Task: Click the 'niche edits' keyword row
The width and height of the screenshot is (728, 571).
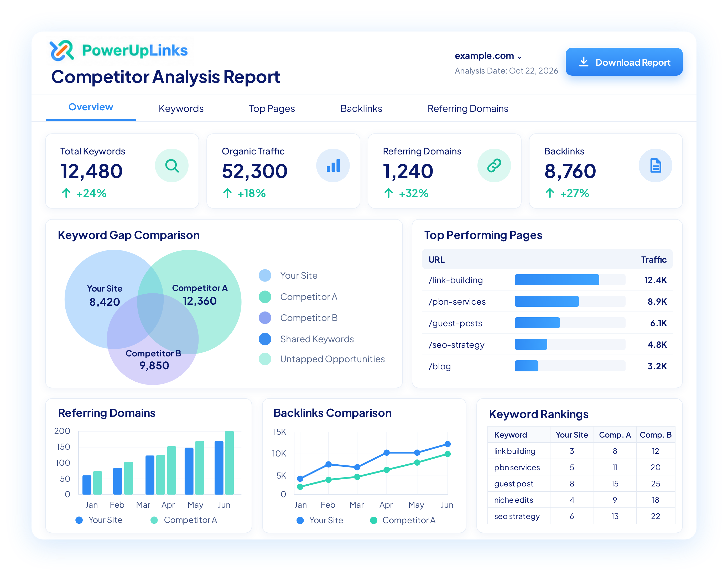Action: [x=581, y=500]
